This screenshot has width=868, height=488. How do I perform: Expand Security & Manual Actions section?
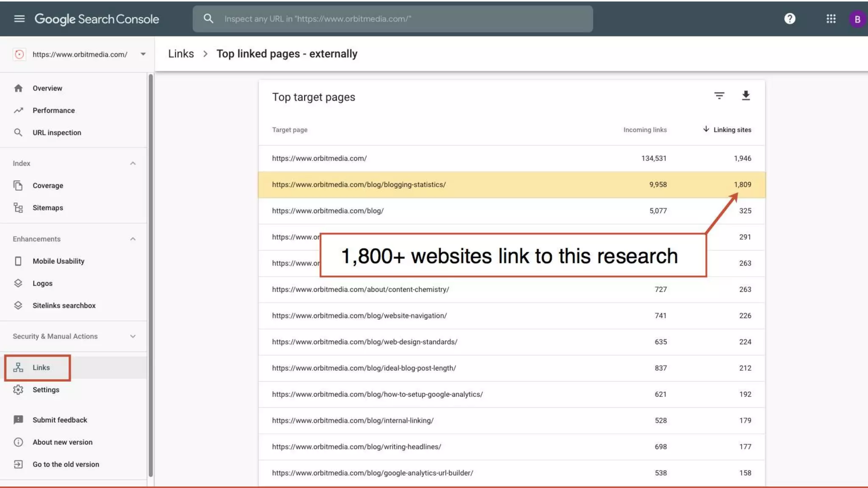click(133, 336)
